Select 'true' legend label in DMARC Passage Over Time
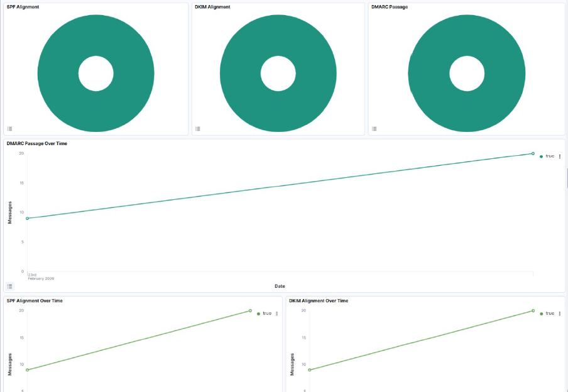 click(550, 156)
